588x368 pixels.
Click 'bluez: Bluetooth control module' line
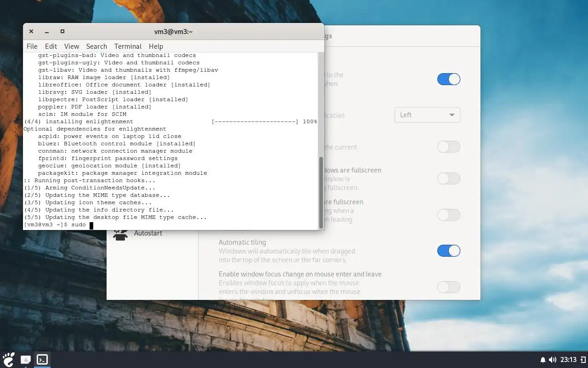coord(117,144)
